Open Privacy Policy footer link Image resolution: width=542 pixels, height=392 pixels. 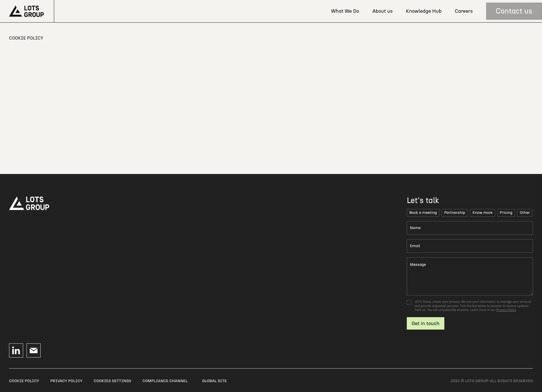point(66,381)
